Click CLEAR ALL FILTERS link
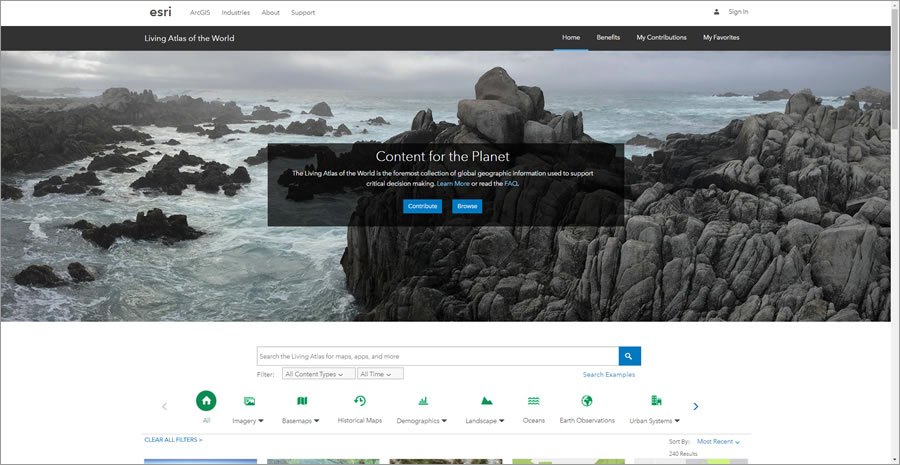This screenshot has height=465, width=900. tap(173, 440)
